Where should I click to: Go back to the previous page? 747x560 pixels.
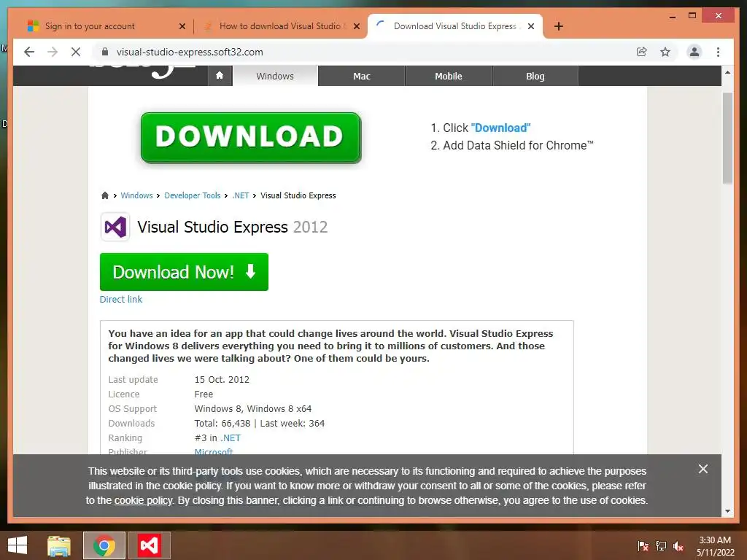(29, 52)
